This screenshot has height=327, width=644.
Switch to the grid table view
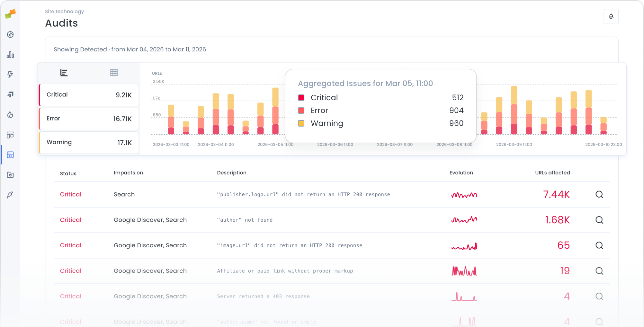114,73
